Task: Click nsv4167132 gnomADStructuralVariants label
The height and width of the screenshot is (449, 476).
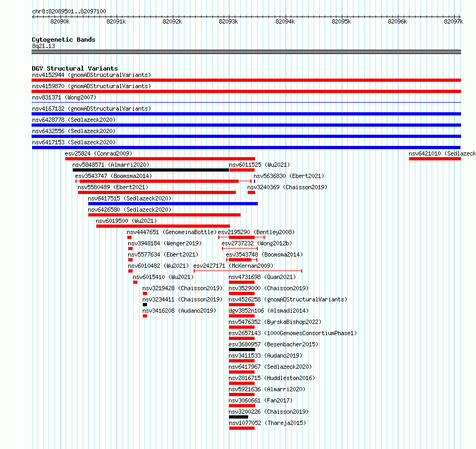Action: 91,109
